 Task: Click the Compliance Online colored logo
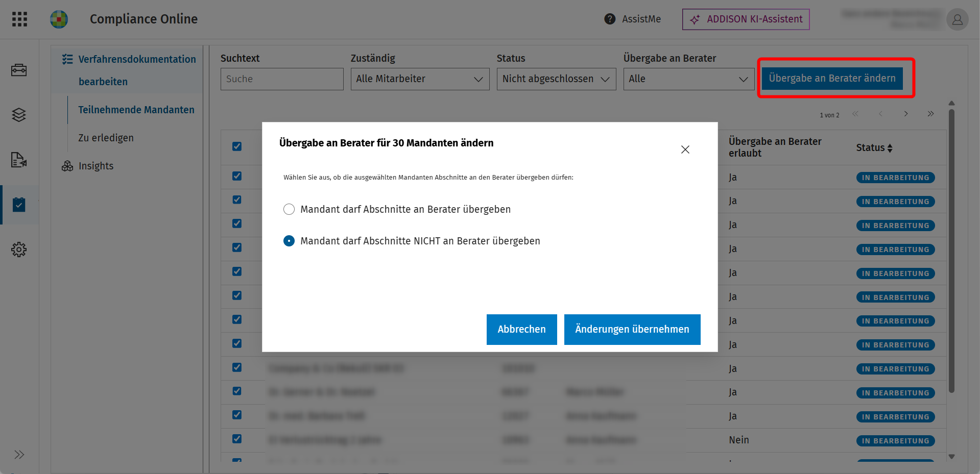[59, 19]
